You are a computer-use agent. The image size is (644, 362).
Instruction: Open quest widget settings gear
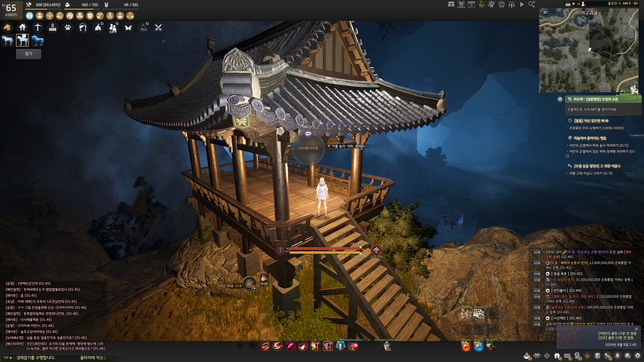(560, 99)
